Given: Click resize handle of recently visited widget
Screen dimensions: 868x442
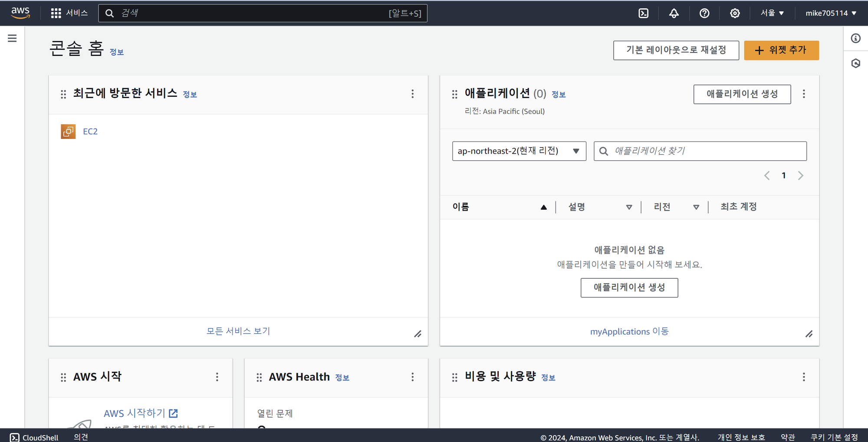Looking at the screenshot, I should point(418,334).
